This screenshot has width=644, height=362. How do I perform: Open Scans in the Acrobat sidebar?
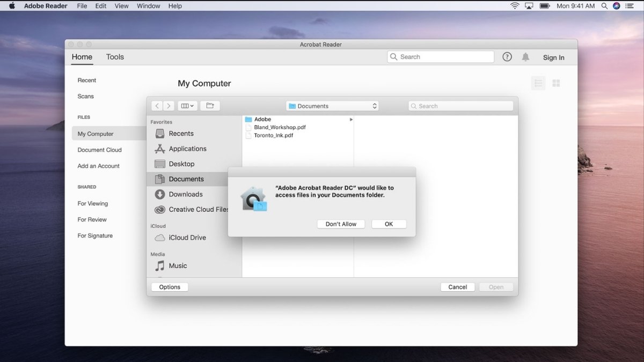coord(86,97)
